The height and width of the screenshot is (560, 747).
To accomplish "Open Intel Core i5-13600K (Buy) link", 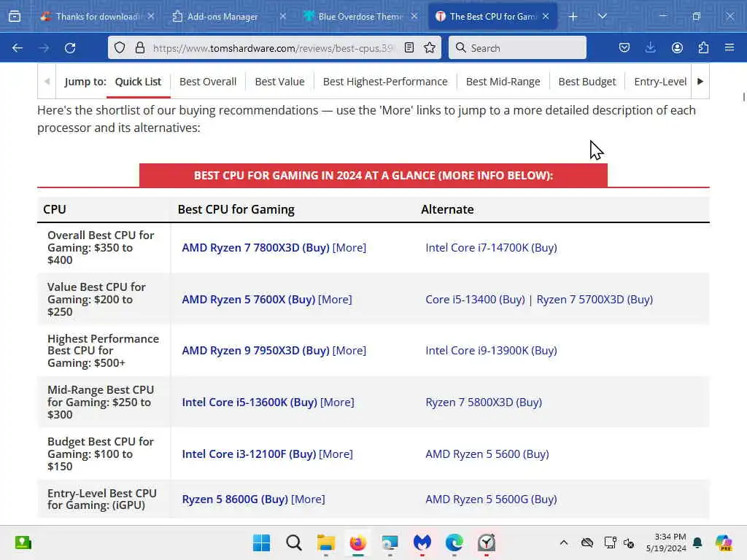I will [249, 402].
